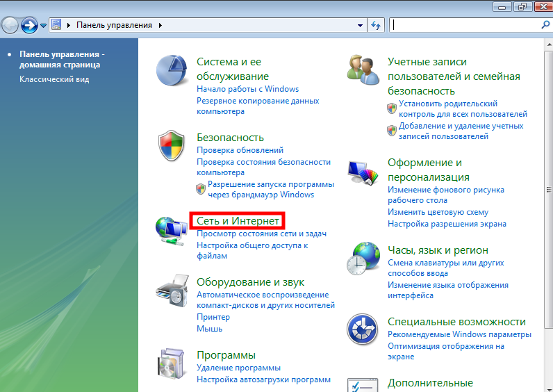The width and height of the screenshot is (553, 392).
Task: Click Смена клавиатуры или других способов ввода
Action: (446, 268)
